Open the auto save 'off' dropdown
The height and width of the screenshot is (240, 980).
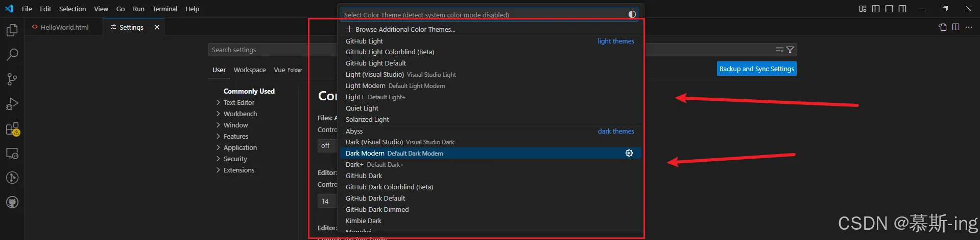(x=327, y=146)
